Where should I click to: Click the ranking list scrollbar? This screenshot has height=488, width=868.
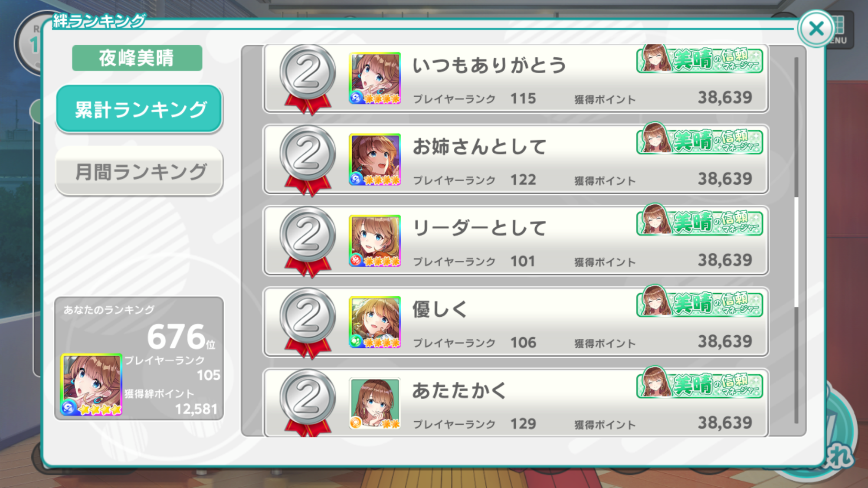796,241
